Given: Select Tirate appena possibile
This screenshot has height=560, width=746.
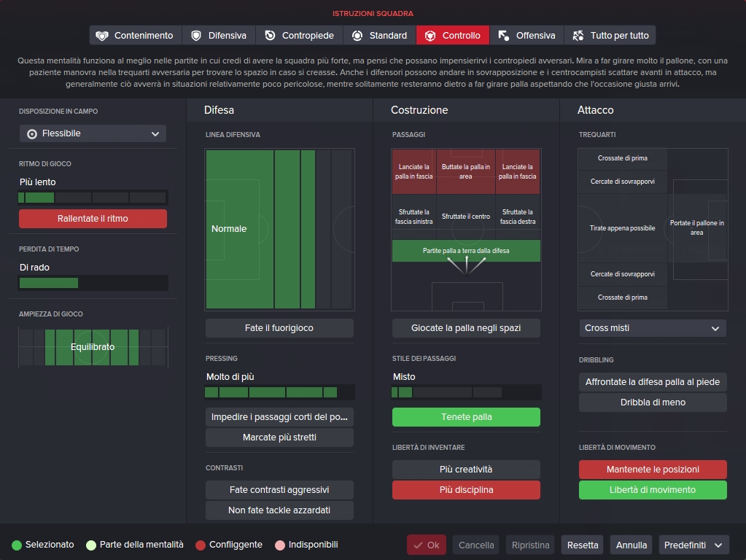Looking at the screenshot, I should coord(622,228).
